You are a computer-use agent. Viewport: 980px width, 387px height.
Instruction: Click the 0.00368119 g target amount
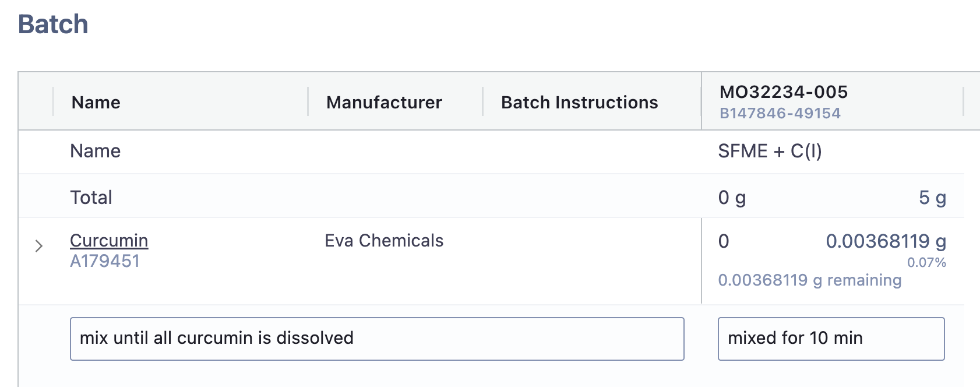(x=886, y=241)
